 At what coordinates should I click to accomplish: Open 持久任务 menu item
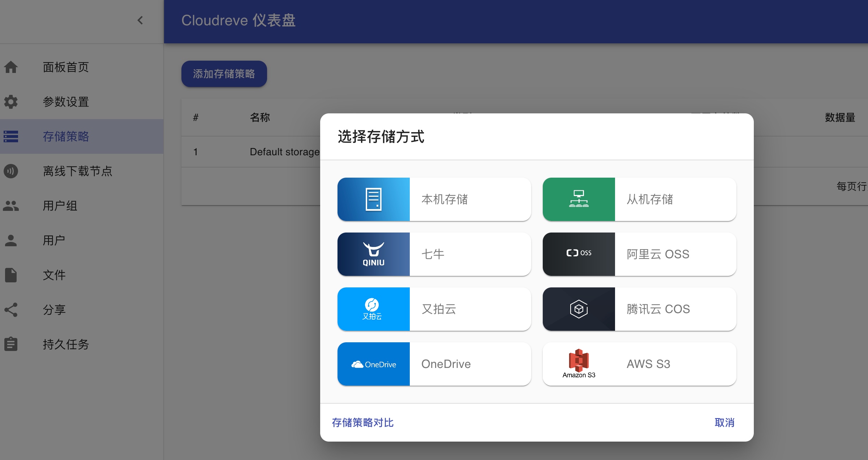click(82, 344)
